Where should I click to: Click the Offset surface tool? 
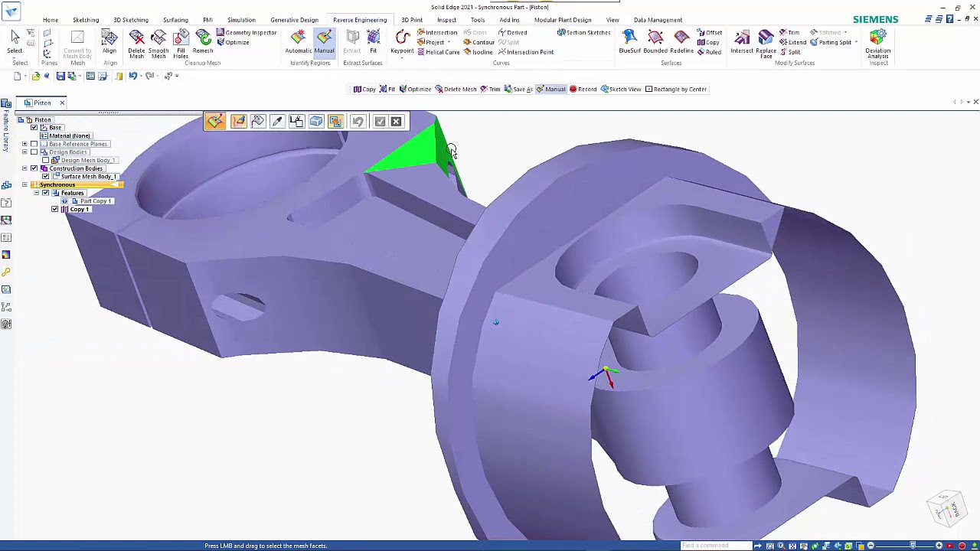[x=709, y=33]
